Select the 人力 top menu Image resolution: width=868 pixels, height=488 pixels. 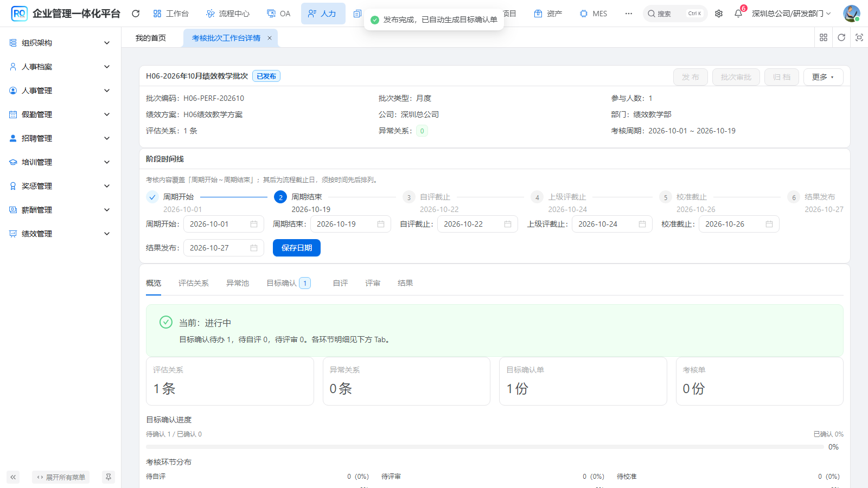323,14
